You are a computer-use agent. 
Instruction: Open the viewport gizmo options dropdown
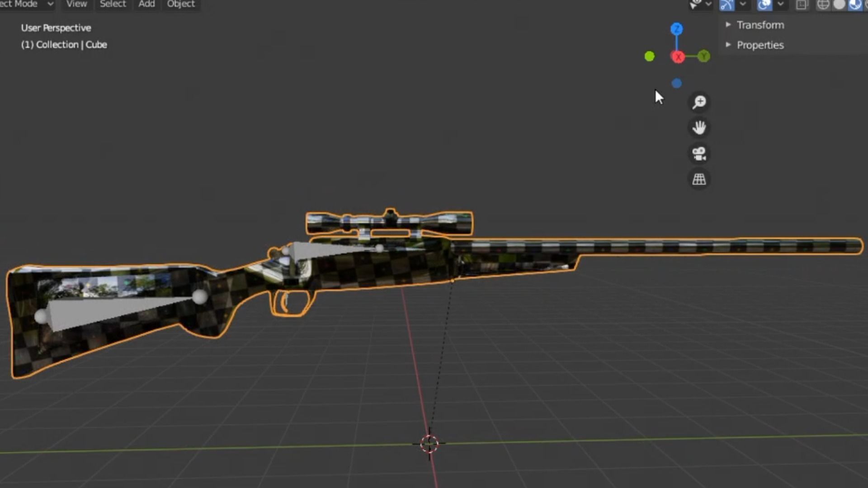pyautogui.click(x=743, y=5)
